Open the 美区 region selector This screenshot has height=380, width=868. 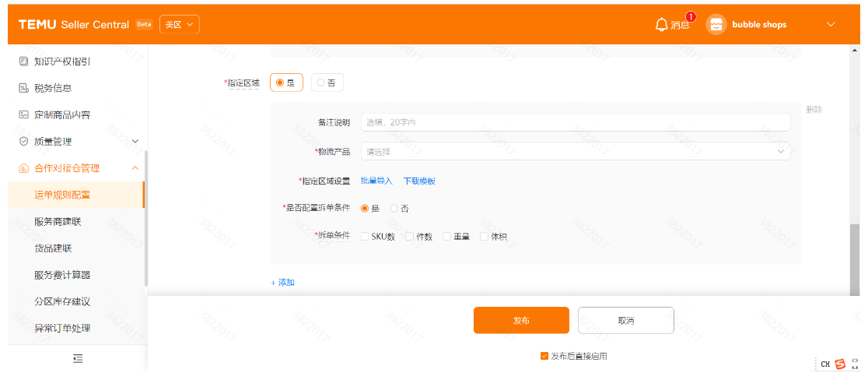coord(180,25)
